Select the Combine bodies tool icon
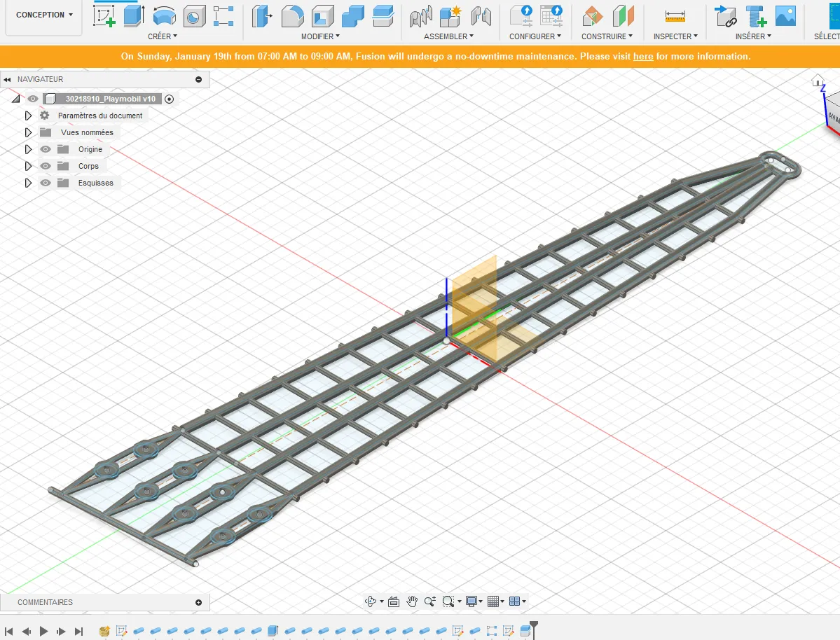The image size is (840, 640). click(x=352, y=16)
